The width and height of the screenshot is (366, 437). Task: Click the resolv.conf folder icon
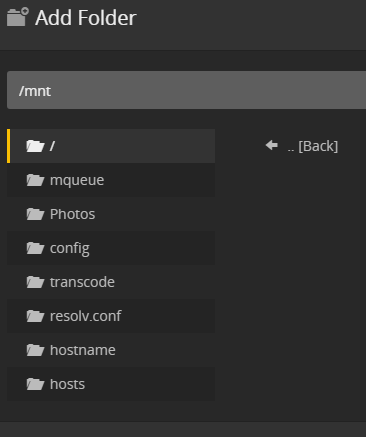35,316
